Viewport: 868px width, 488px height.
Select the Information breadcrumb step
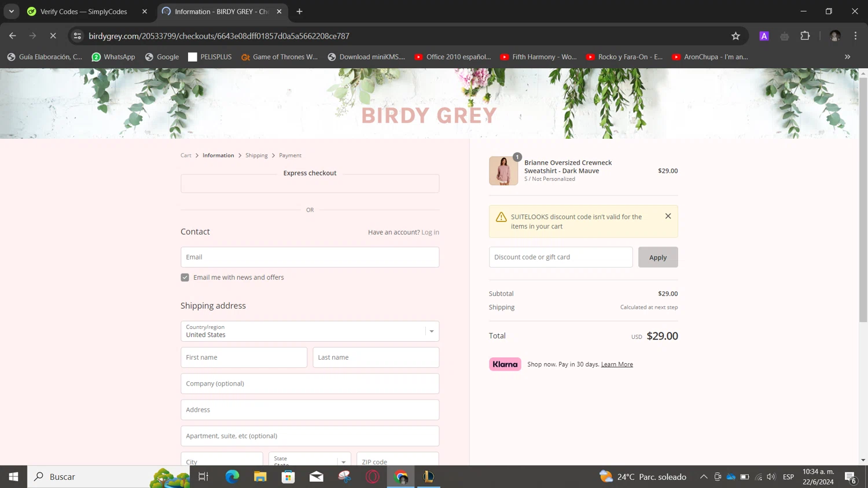tap(218, 156)
